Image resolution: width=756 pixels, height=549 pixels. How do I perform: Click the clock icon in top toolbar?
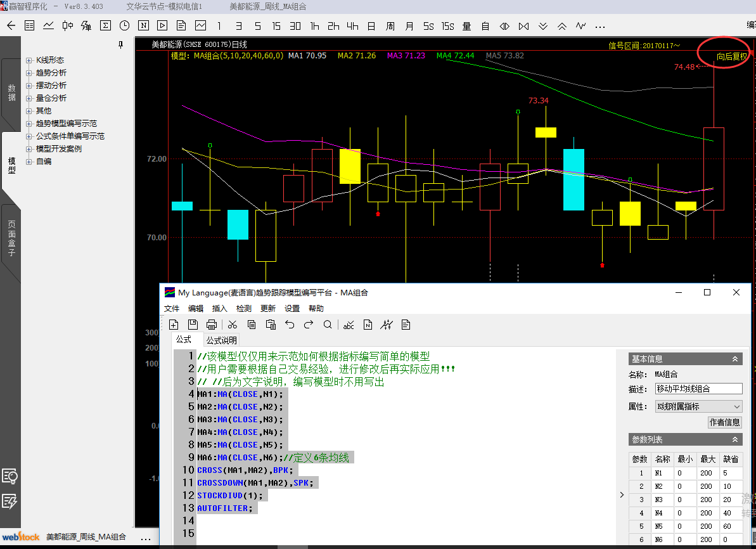124,26
